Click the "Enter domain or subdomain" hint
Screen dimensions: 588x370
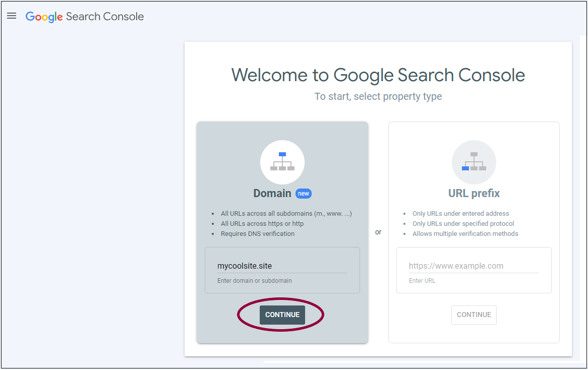(255, 281)
